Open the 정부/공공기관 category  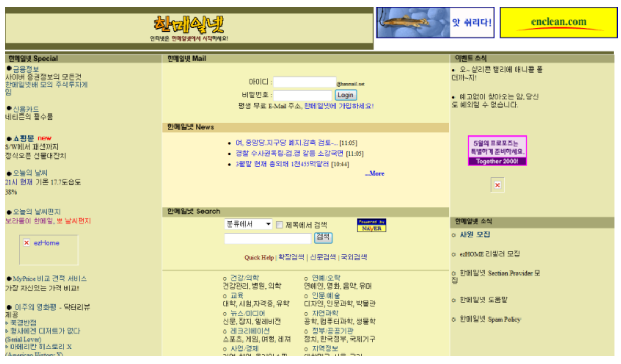(x=332, y=331)
